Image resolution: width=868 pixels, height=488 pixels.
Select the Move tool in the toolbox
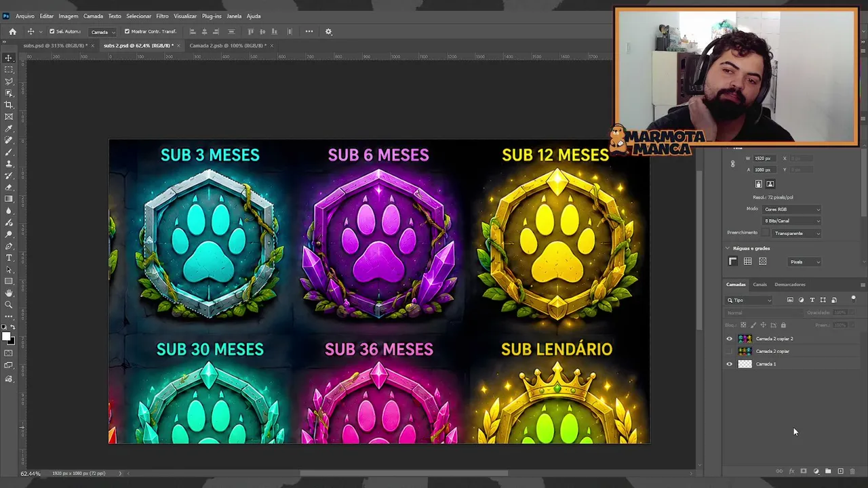point(9,58)
